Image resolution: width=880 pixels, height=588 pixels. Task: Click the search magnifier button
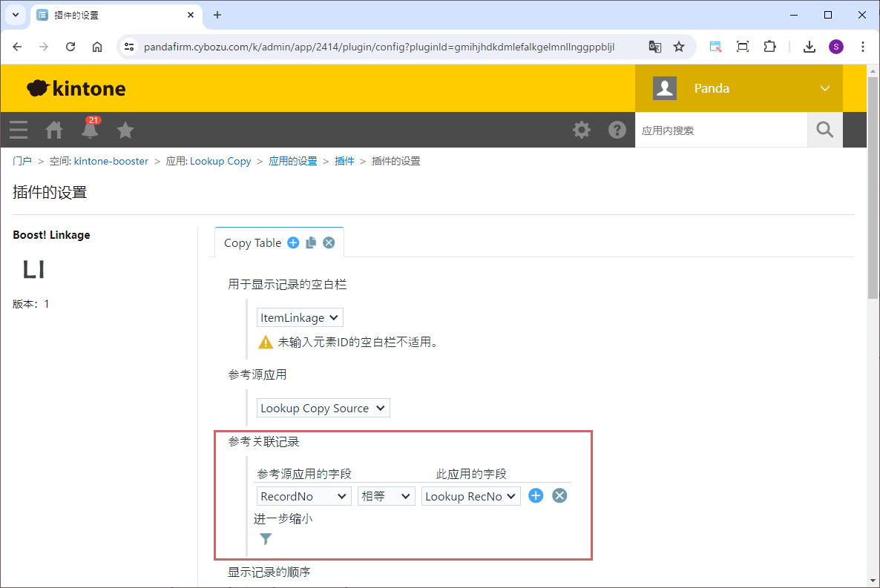[x=824, y=130]
